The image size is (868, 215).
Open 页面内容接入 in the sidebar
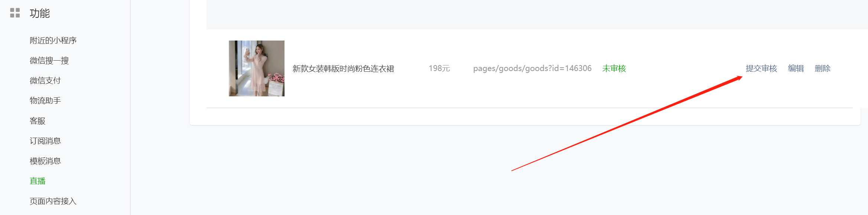click(x=53, y=201)
